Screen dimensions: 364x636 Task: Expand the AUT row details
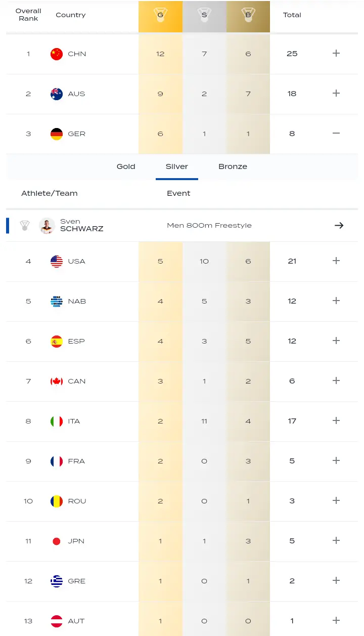(336, 621)
